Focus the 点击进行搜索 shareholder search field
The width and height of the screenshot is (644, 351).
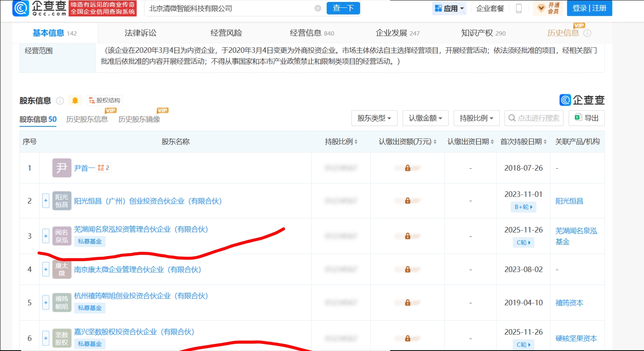pos(534,118)
